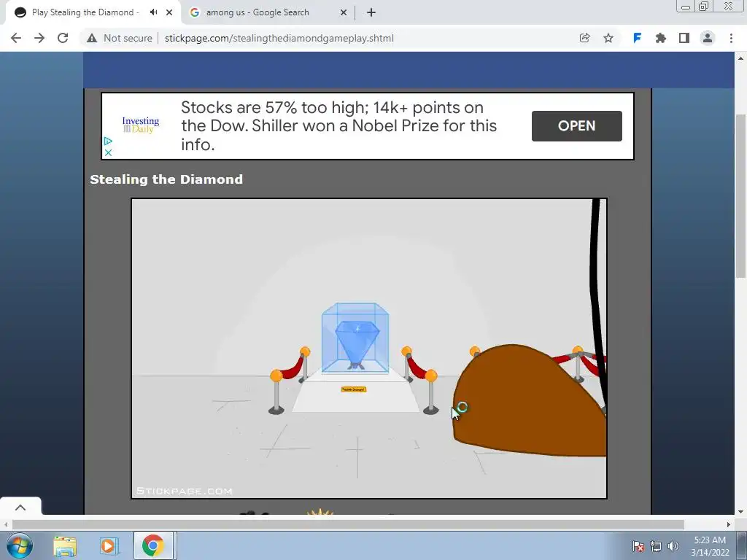
Task: Open Chrome's three-dot menu
Action: (x=731, y=38)
